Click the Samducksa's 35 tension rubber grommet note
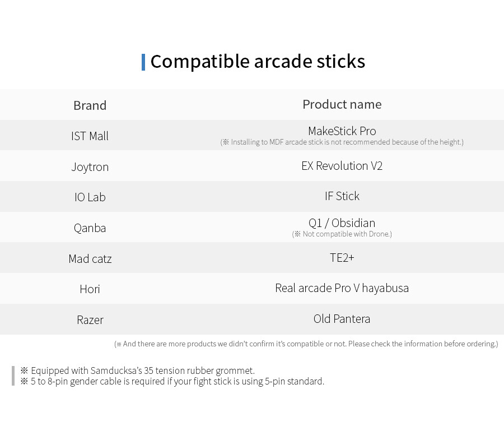The width and height of the screenshot is (504, 440). pyautogui.click(x=138, y=370)
